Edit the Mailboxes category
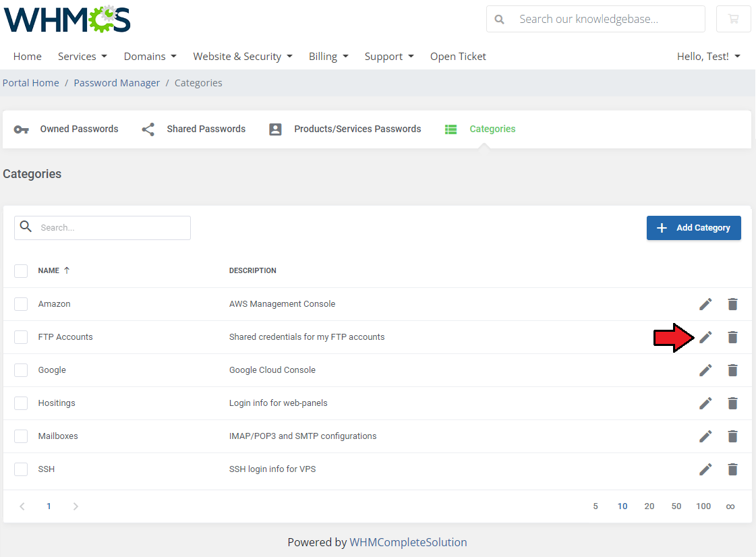The width and height of the screenshot is (756, 557). point(705,436)
